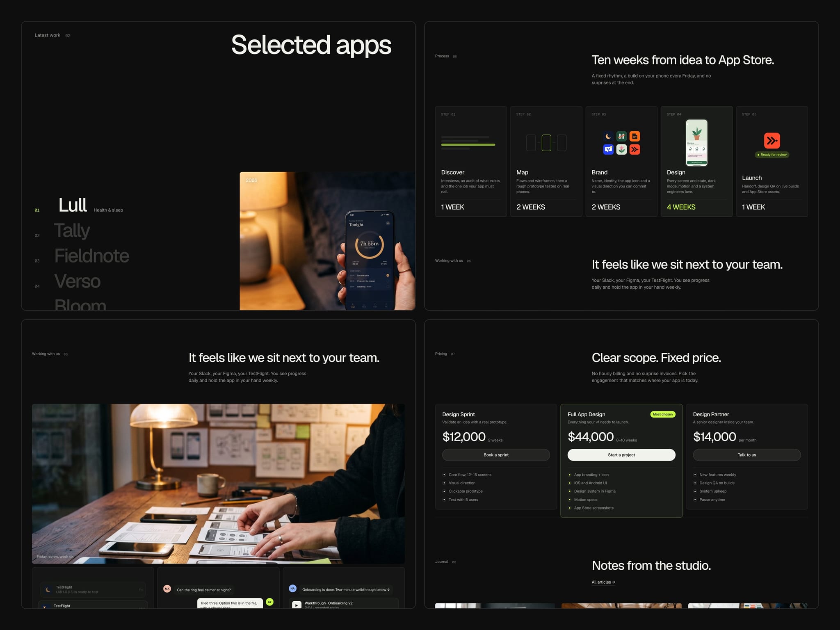The height and width of the screenshot is (630, 840).
Task: Select Lull in the selected apps list
Action: pyautogui.click(x=73, y=205)
